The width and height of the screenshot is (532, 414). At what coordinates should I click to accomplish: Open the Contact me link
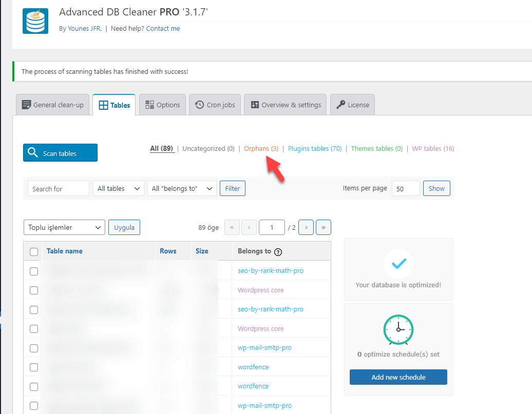163,29
